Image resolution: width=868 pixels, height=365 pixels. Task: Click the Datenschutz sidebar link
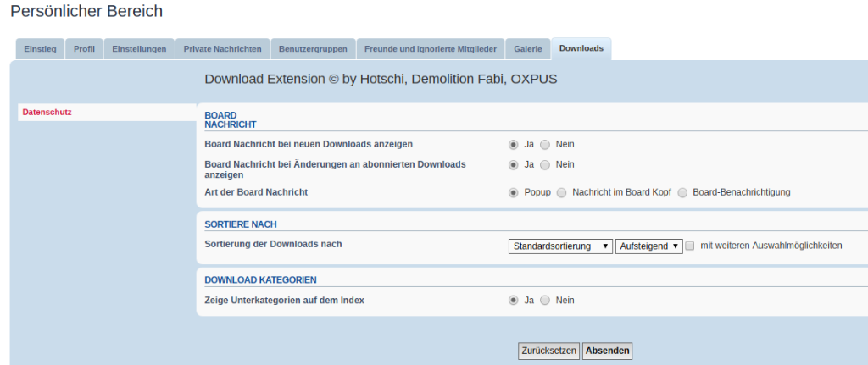click(47, 112)
